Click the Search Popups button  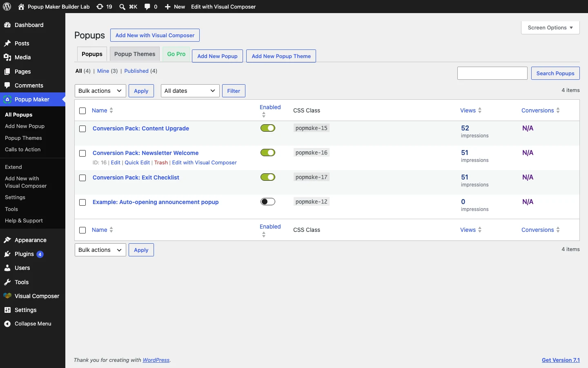pos(555,73)
